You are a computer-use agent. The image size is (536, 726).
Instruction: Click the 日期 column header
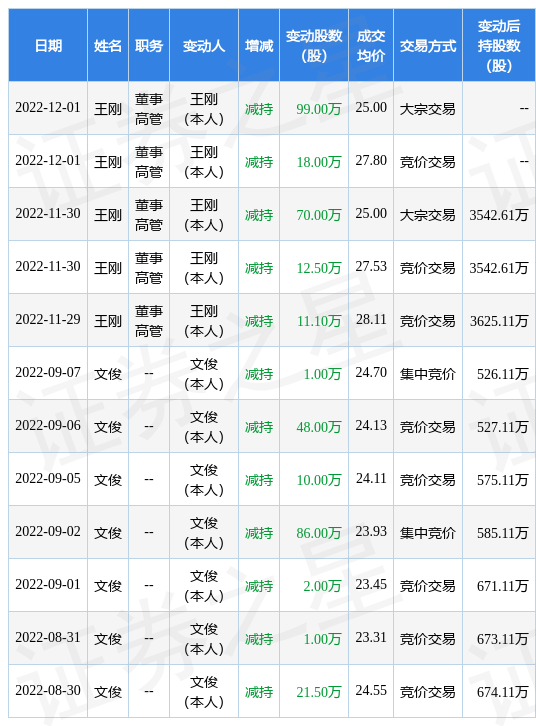click(48, 46)
